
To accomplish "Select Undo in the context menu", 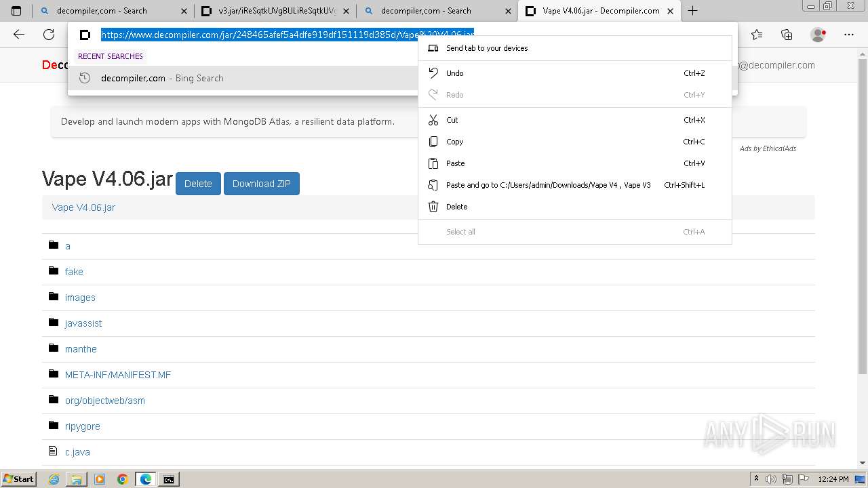I will click(x=575, y=73).
